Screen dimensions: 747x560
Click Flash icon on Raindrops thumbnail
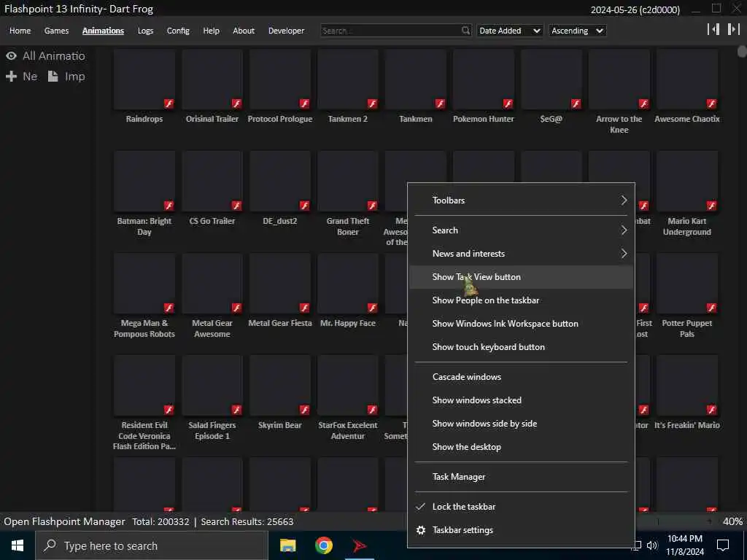169,104
